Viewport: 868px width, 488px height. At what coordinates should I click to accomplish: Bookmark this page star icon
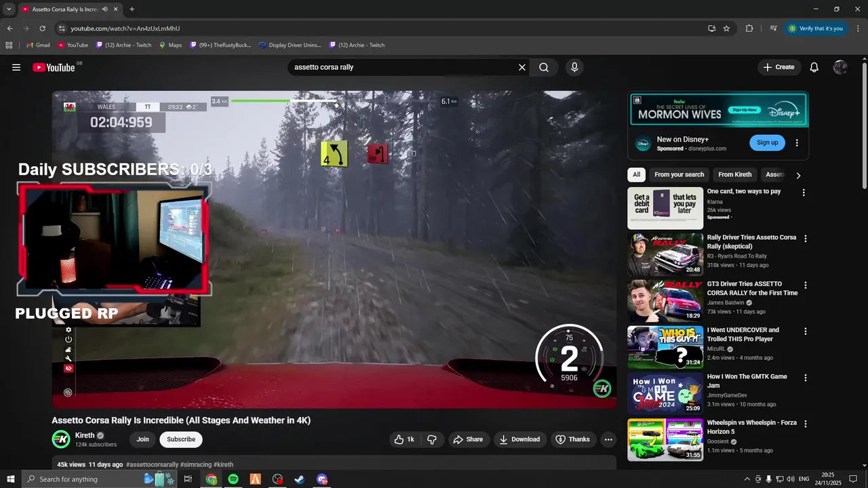tap(726, 28)
